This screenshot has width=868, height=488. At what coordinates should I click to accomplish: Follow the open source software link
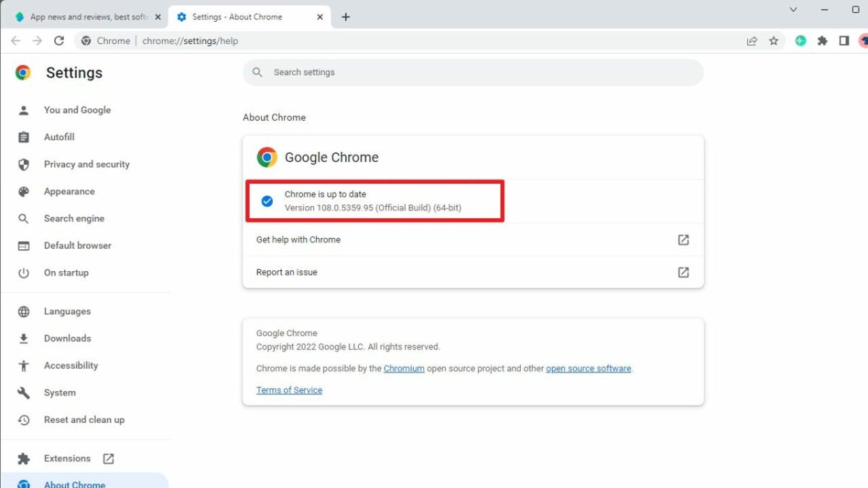click(x=588, y=369)
